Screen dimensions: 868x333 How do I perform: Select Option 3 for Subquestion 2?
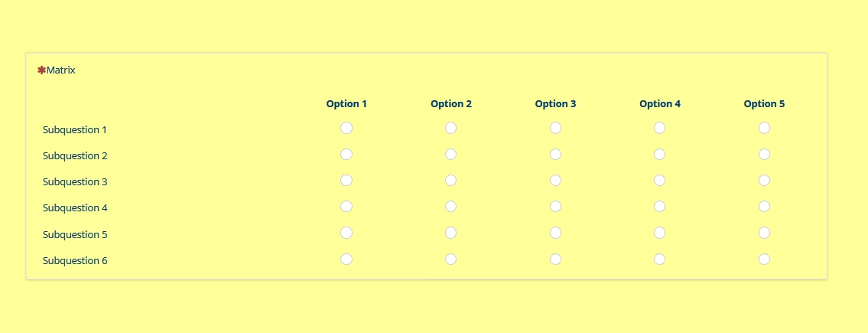click(x=555, y=154)
